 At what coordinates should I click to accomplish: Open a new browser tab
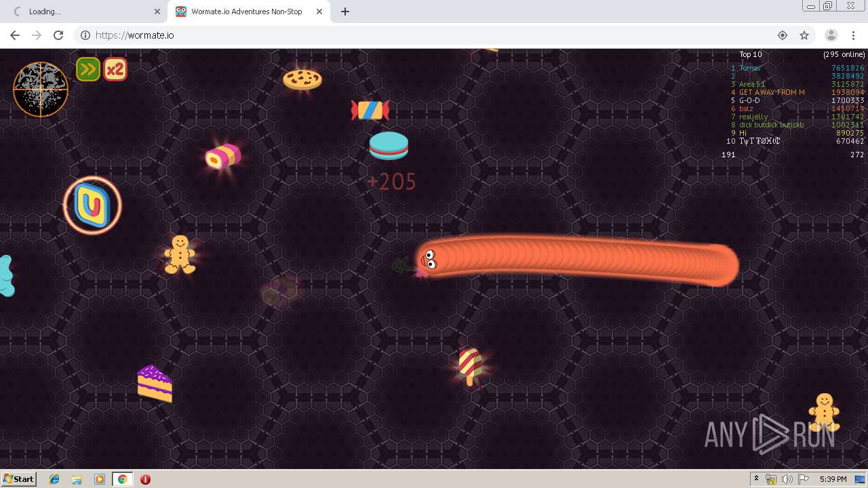coord(344,12)
